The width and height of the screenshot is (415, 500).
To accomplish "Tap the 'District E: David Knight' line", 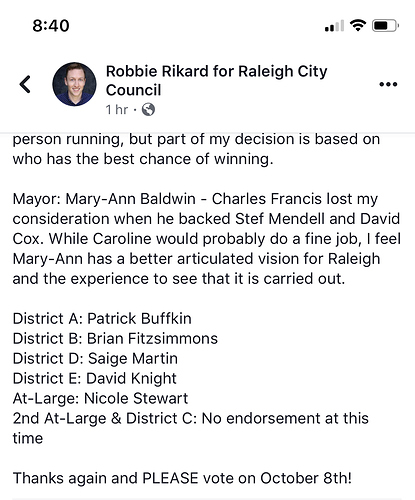I will coord(94,379).
